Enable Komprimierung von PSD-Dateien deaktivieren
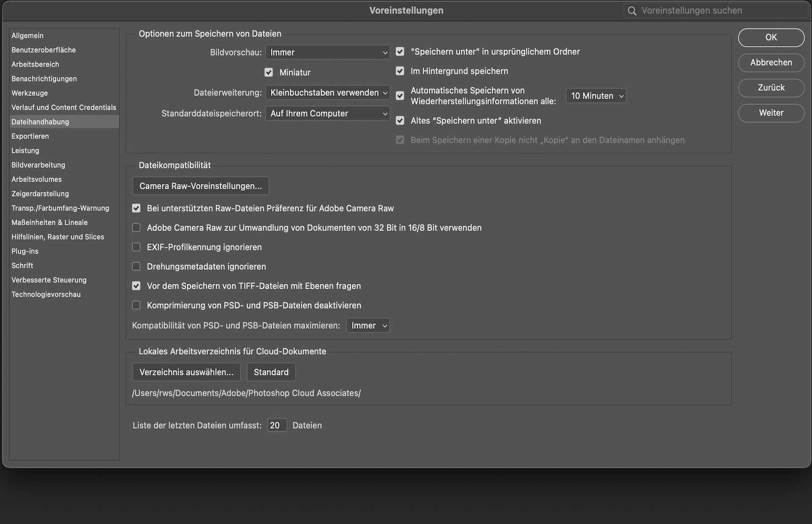Viewport: 812px width, 524px height. [x=137, y=305]
